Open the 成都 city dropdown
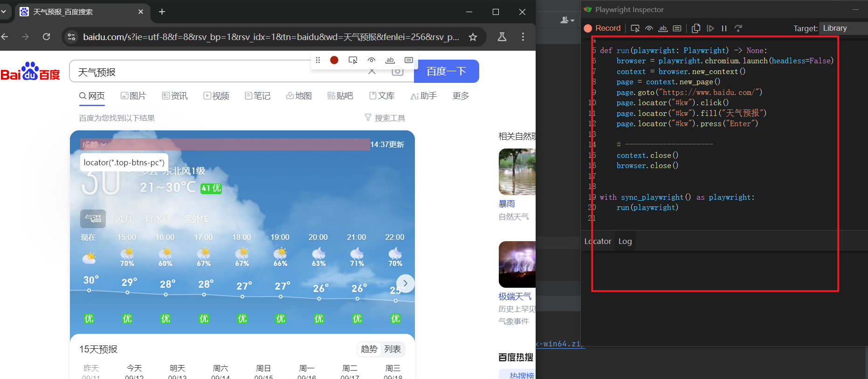The image size is (868, 379). [x=94, y=145]
